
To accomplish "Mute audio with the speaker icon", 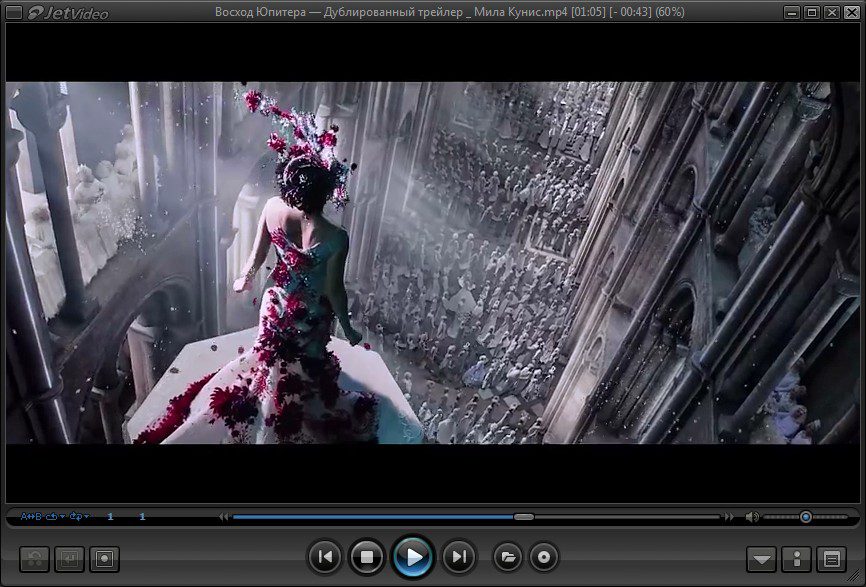I will [751, 517].
